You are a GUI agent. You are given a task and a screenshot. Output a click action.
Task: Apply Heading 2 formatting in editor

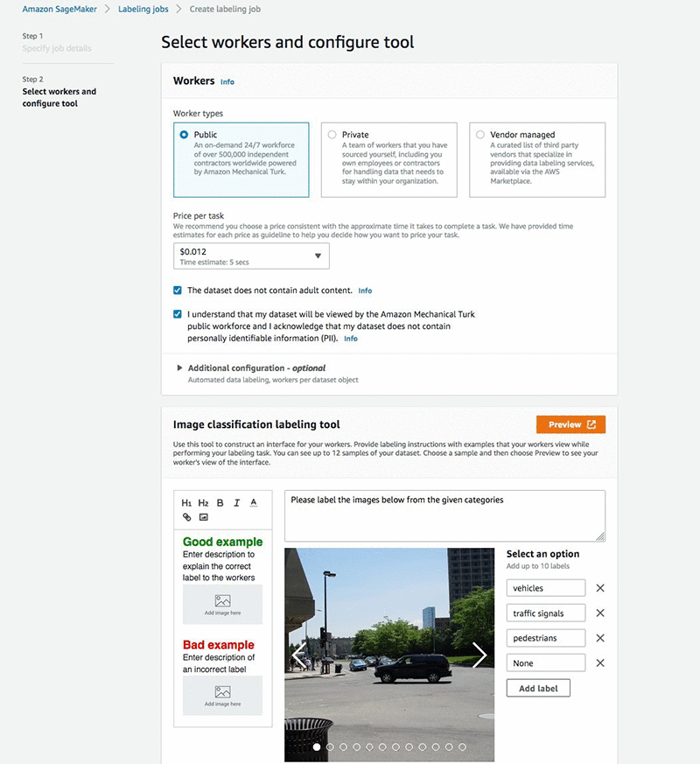(203, 502)
